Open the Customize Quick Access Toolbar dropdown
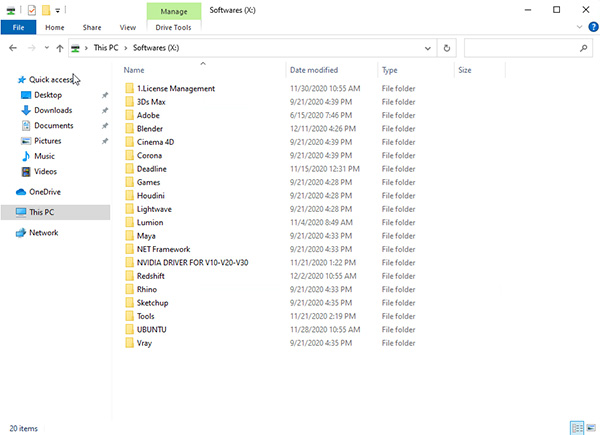The width and height of the screenshot is (600, 435). point(59,10)
